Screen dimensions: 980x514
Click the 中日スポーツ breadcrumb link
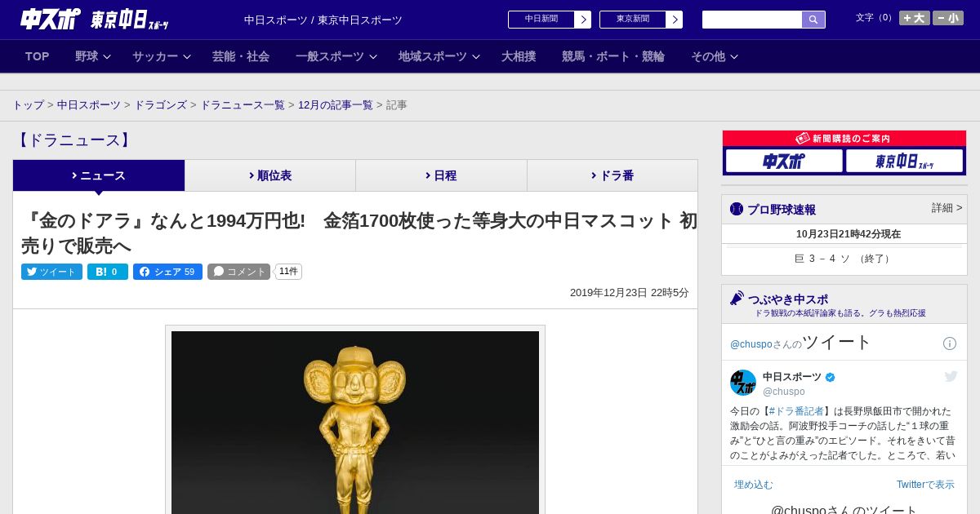coord(89,105)
